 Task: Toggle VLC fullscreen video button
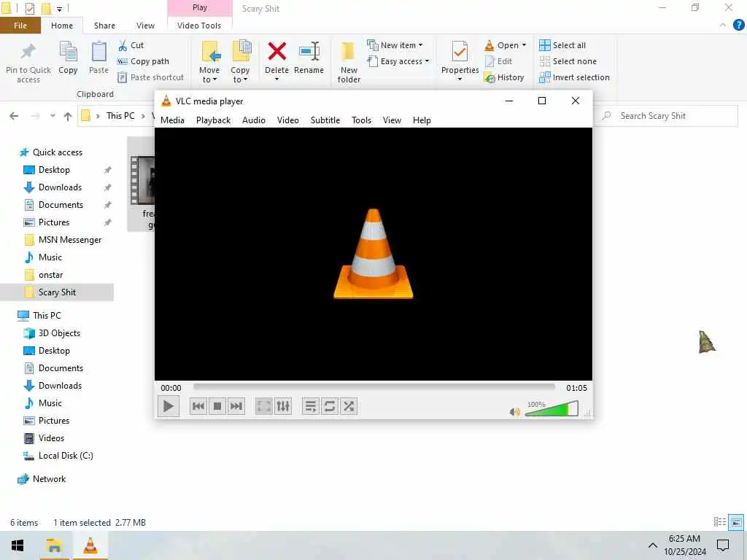click(x=263, y=406)
